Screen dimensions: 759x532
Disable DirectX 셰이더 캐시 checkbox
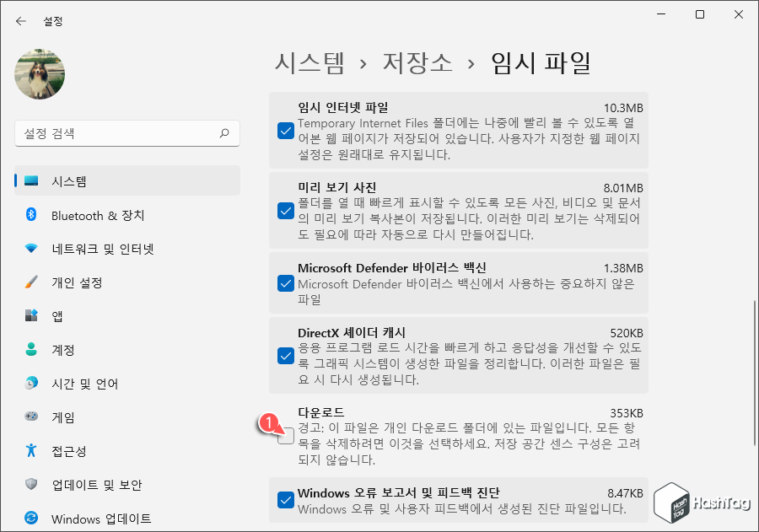[285, 356]
